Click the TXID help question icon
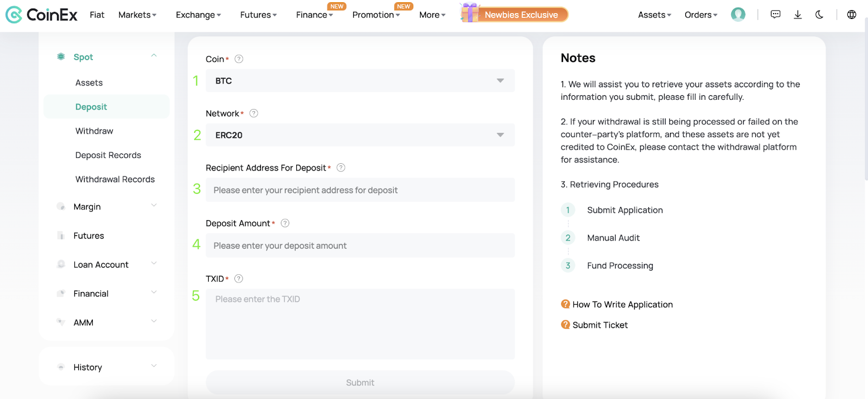Image resolution: width=868 pixels, height=399 pixels. tap(238, 279)
